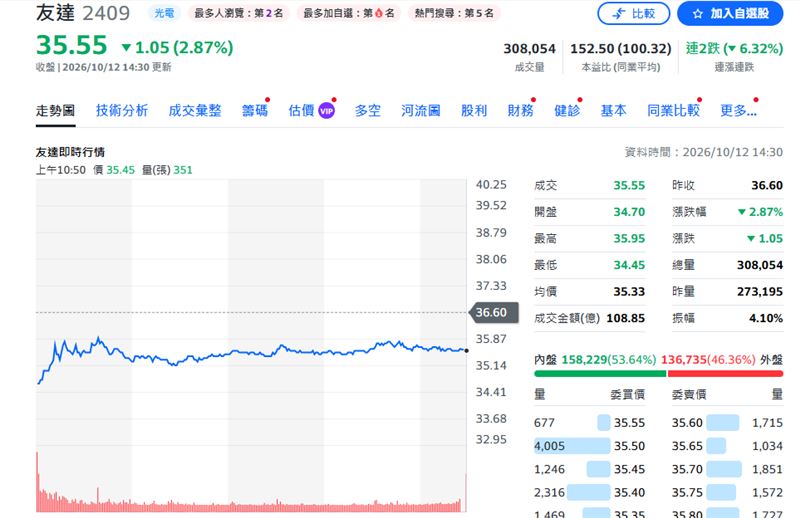Click bid row 677 at 35.55
Image resolution: width=800 pixels, height=518 pixels.
(589, 423)
